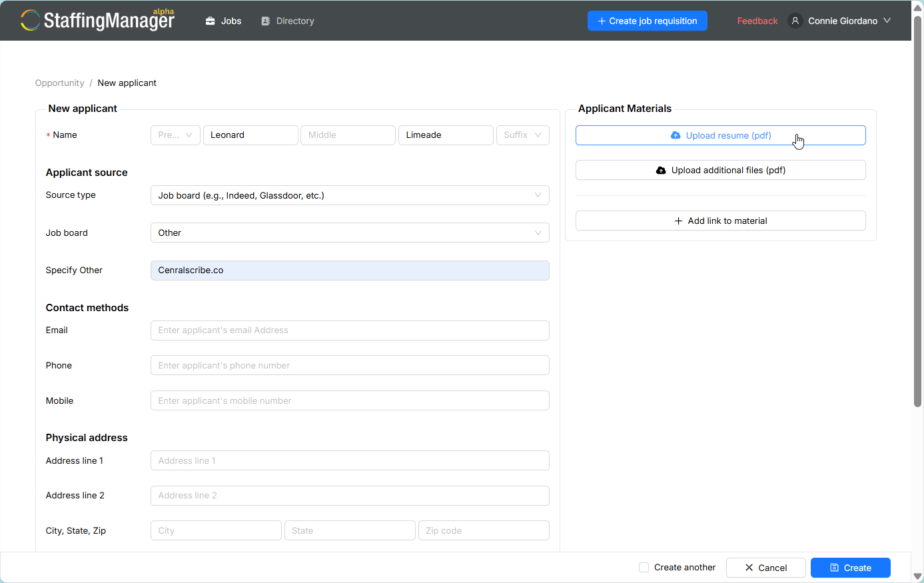
Task: Click the vertical scrollbar thumb
Action: [x=917, y=211]
